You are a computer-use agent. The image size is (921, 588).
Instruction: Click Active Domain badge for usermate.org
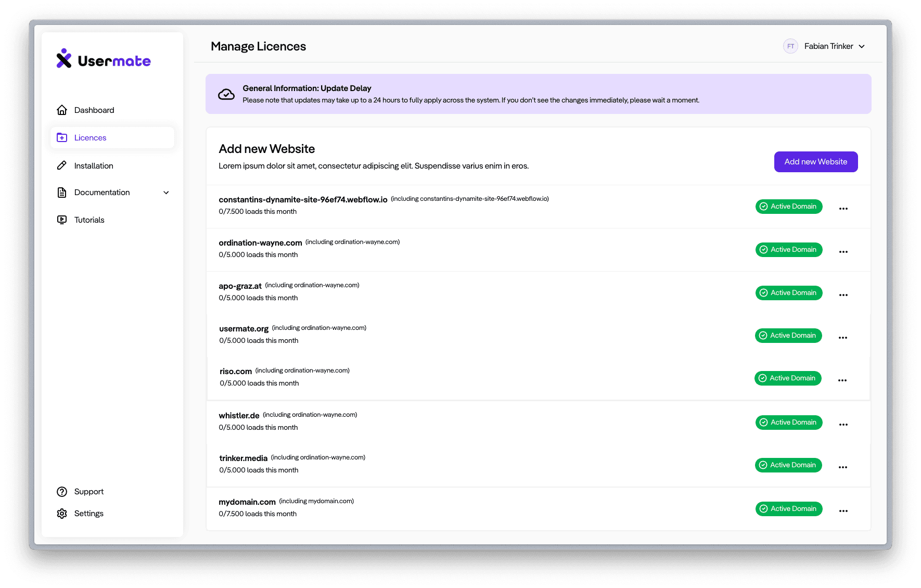(x=788, y=336)
